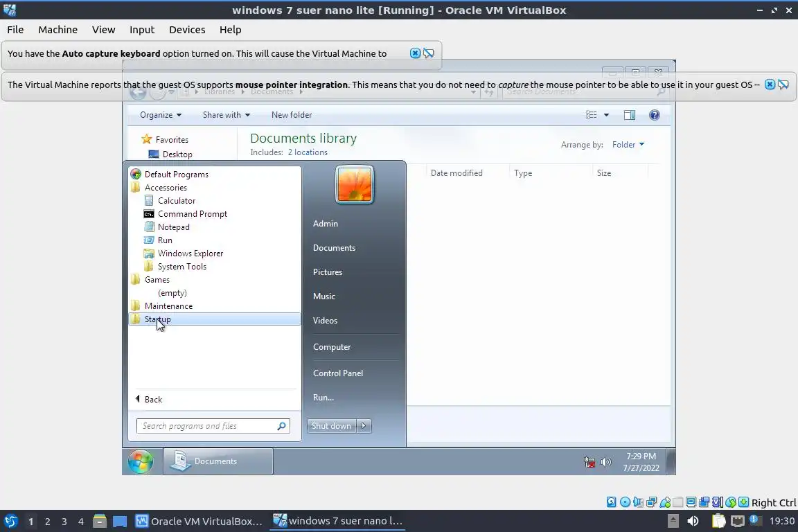Click the search magnifier in Start menu
Image resolution: width=798 pixels, height=532 pixels.
(281, 426)
